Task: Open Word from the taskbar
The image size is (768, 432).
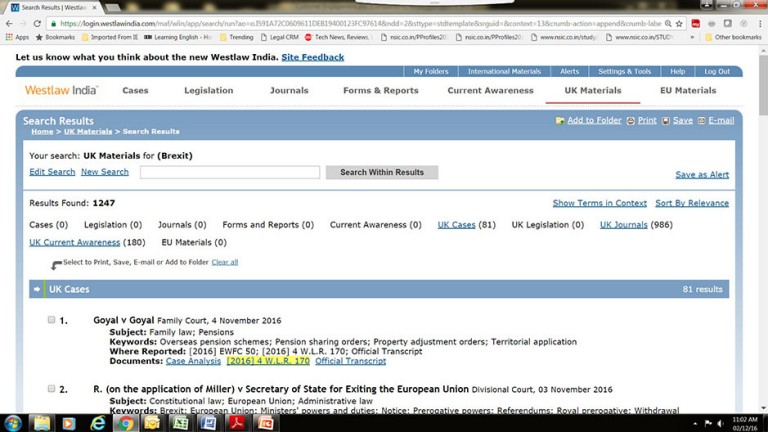Action: pyautogui.click(x=209, y=423)
